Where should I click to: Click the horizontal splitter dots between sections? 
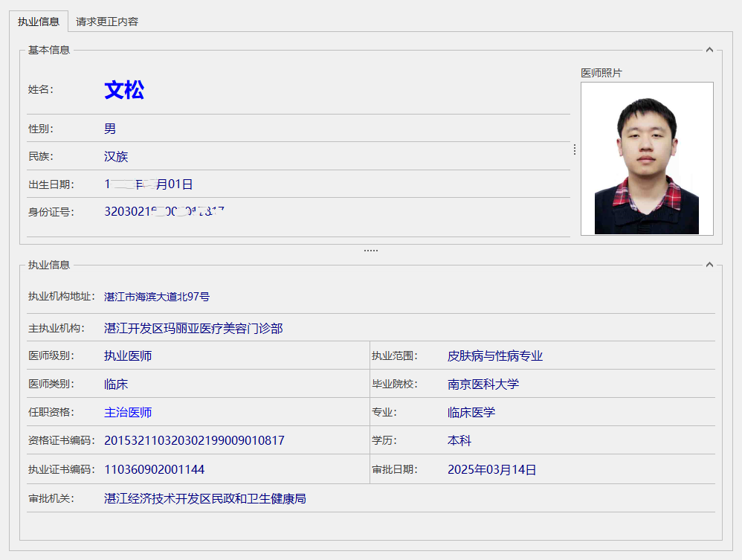(370, 251)
